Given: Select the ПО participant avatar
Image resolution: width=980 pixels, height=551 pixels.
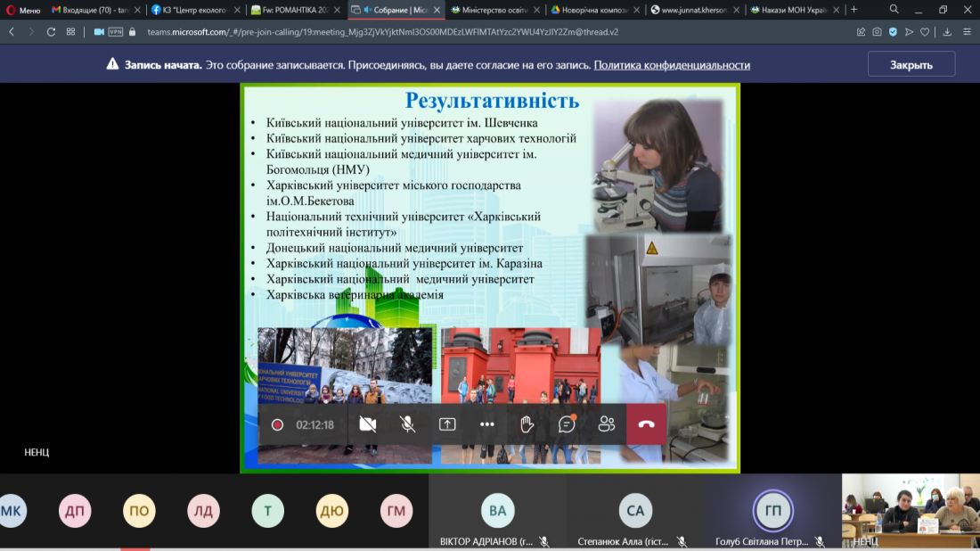Looking at the screenshot, I should click(139, 511).
